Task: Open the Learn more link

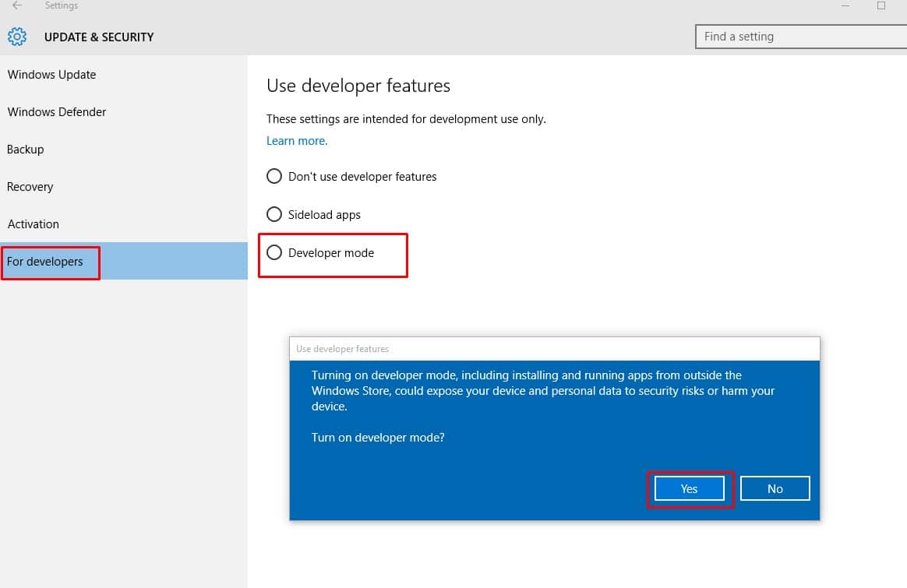Action: [x=297, y=141]
